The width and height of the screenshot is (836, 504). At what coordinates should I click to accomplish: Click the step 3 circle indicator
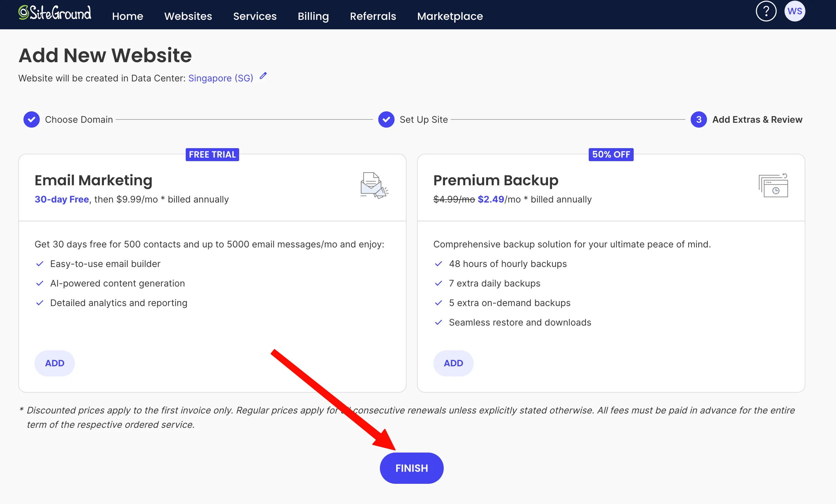coord(699,119)
